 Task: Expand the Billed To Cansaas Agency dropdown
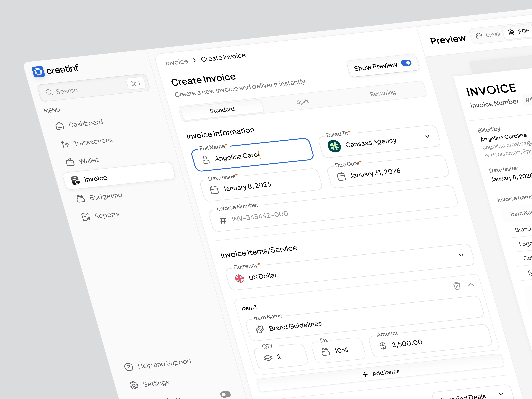click(427, 136)
